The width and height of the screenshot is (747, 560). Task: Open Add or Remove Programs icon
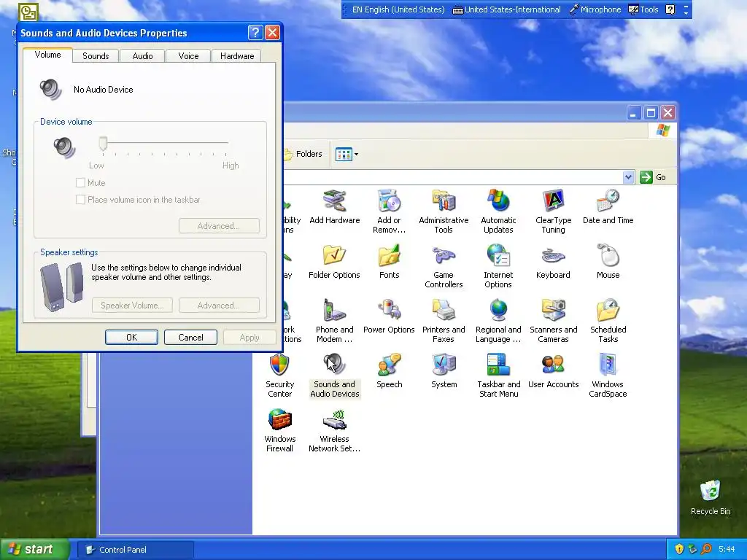(390, 211)
